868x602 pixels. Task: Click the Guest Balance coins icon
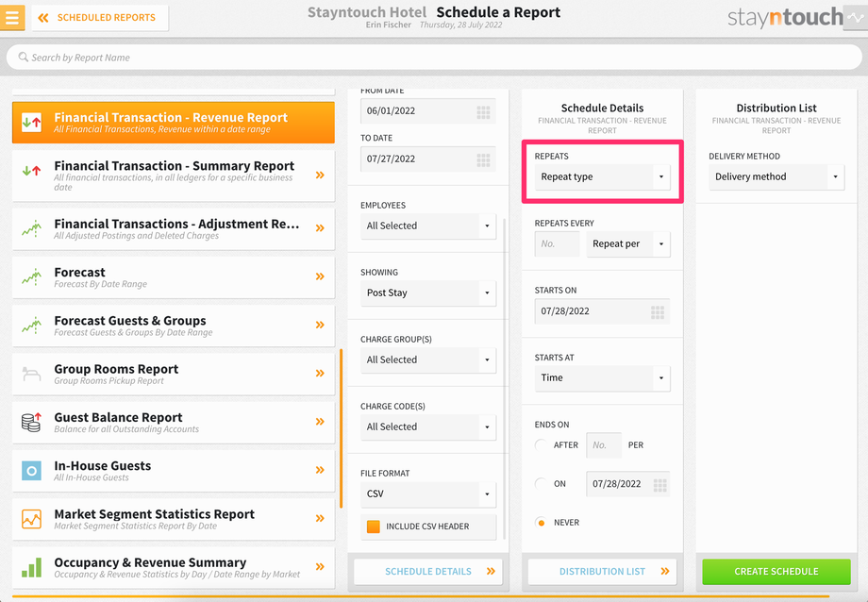31,422
